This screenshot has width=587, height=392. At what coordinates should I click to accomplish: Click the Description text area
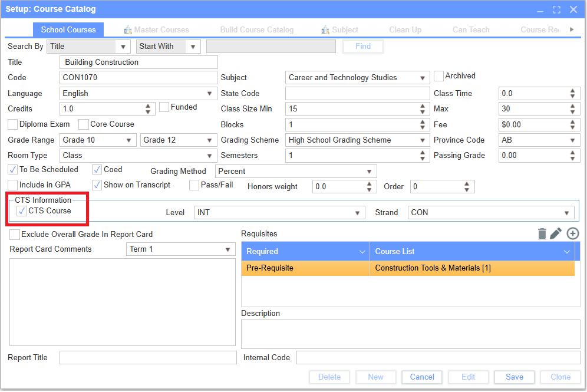pos(411,335)
